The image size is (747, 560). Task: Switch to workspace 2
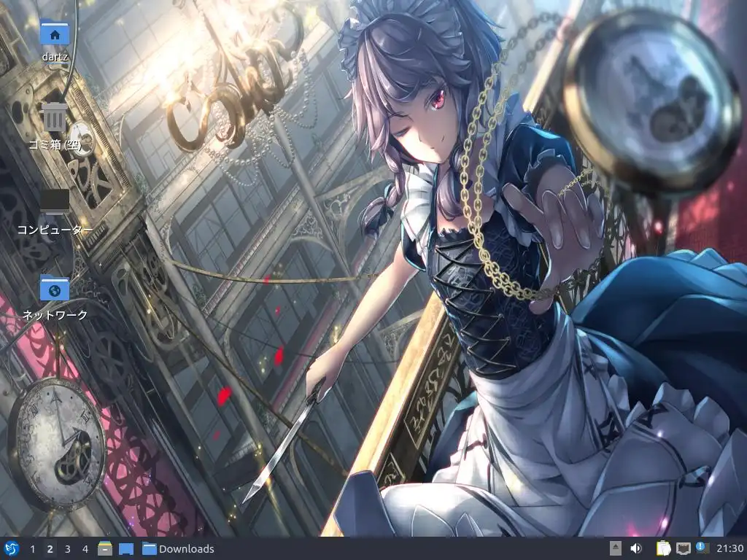coord(50,549)
